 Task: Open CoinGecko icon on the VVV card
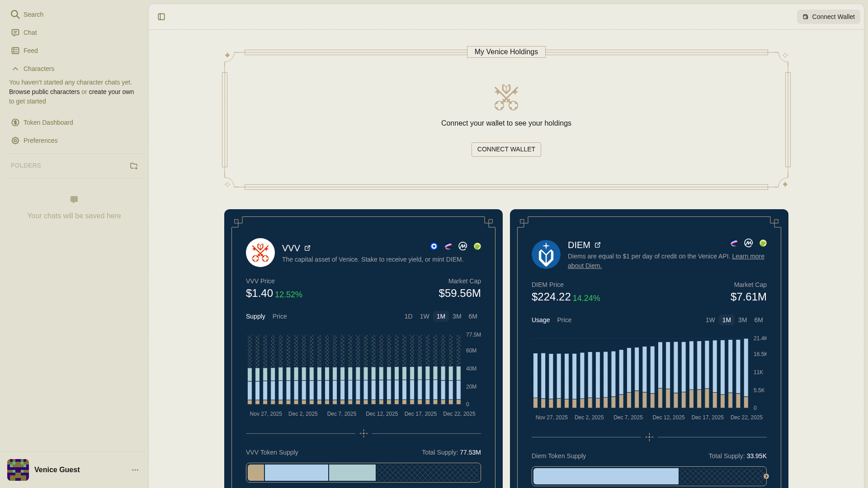tap(477, 246)
